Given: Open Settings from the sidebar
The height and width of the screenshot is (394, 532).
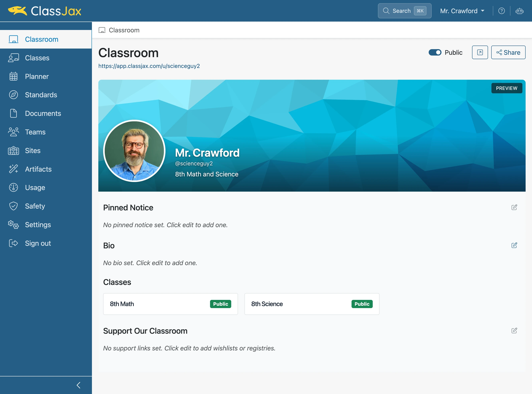Looking at the screenshot, I should tap(46, 225).
